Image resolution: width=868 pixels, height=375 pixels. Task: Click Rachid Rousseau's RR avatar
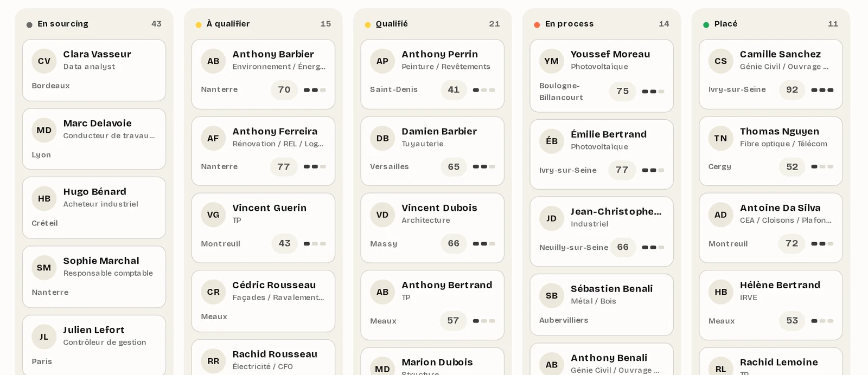click(x=213, y=361)
